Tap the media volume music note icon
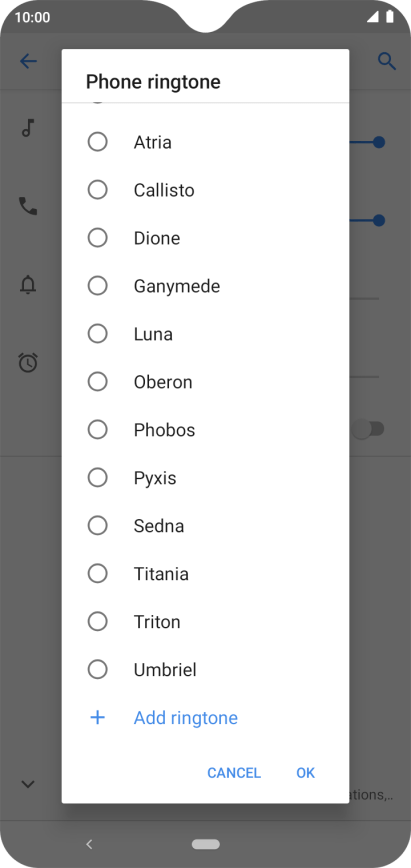 [28, 128]
